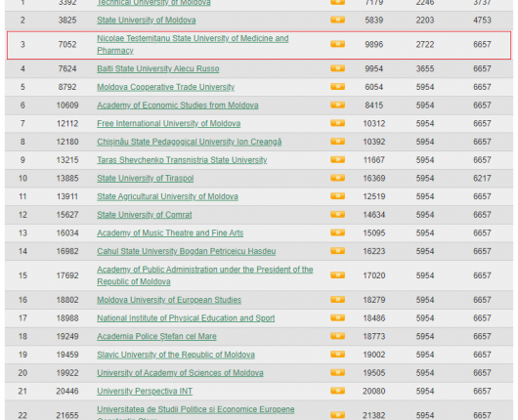This screenshot has width=518, height=420.
Task: Open Moldova Cooperative Trade University link
Action: pyautogui.click(x=165, y=87)
